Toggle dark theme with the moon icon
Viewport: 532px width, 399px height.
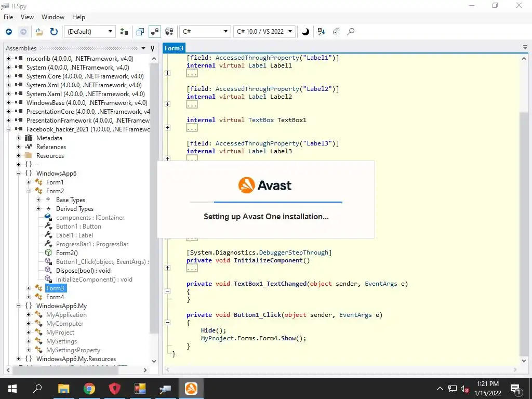[x=305, y=32]
